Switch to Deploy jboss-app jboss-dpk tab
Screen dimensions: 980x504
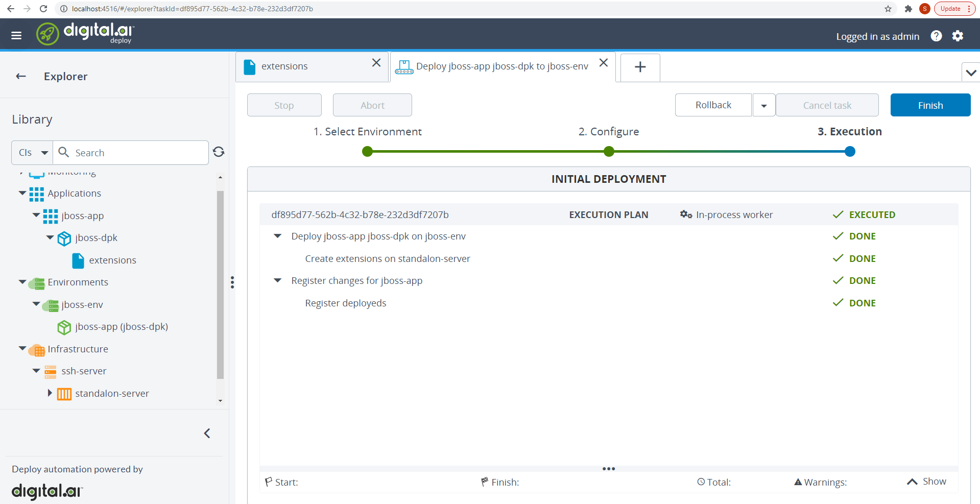click(x=502, y=66)
